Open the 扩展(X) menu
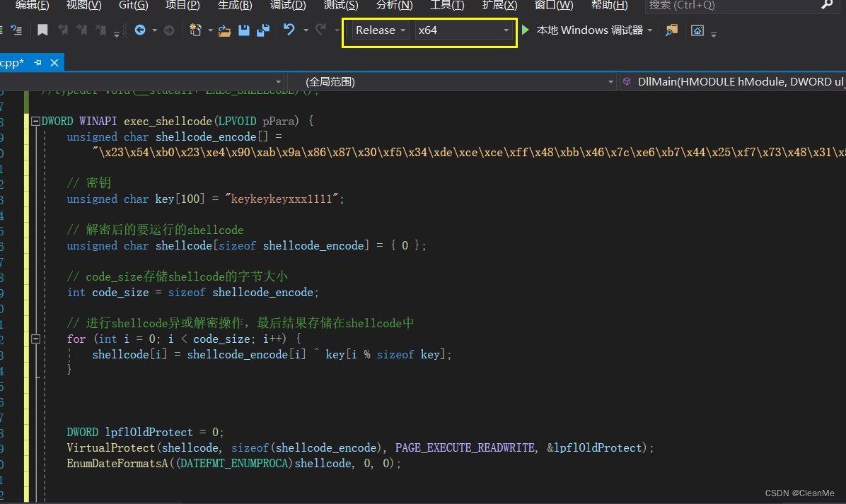 [499, 6]
